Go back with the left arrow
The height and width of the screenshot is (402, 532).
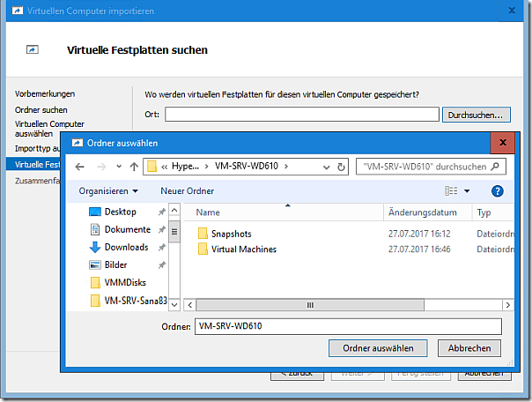point(80,167)
